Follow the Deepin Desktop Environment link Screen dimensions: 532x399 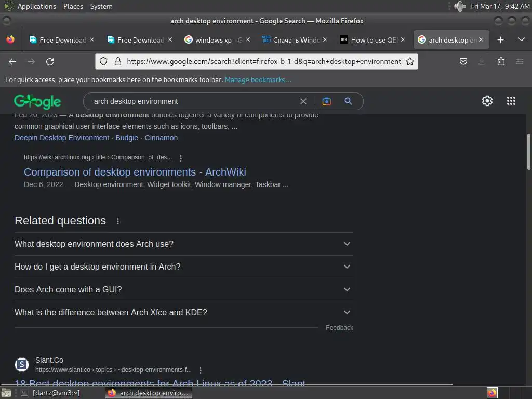coord(62,138)
